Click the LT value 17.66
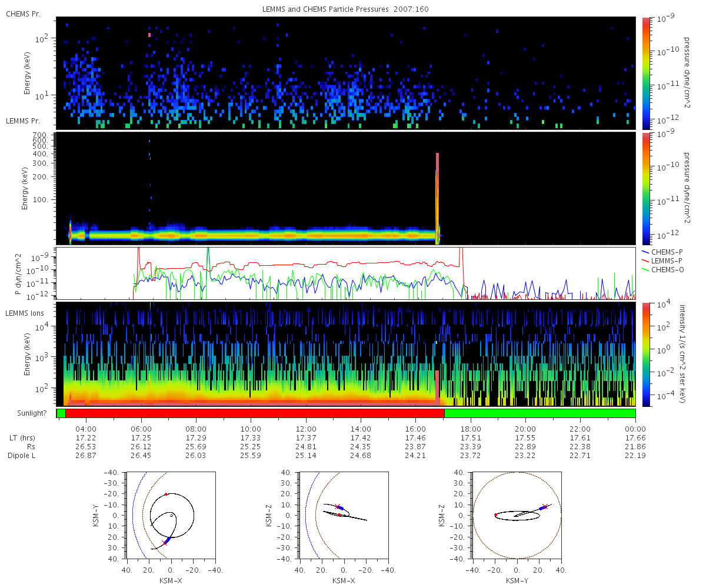Viewport: 706px width, 588px height. click(635, 438)
